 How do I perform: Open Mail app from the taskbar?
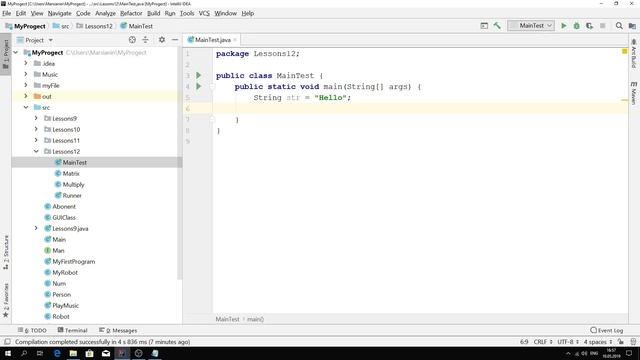point(106,353)
